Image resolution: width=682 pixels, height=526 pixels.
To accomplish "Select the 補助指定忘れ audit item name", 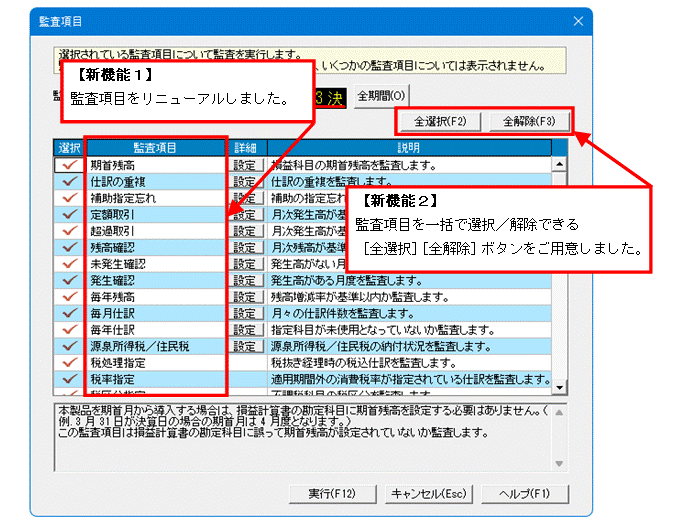I will [x=123, y=198].
